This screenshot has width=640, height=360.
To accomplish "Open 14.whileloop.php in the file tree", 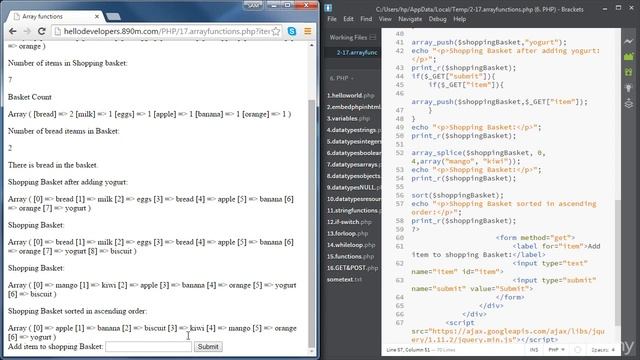I will (x=351, y=245).
